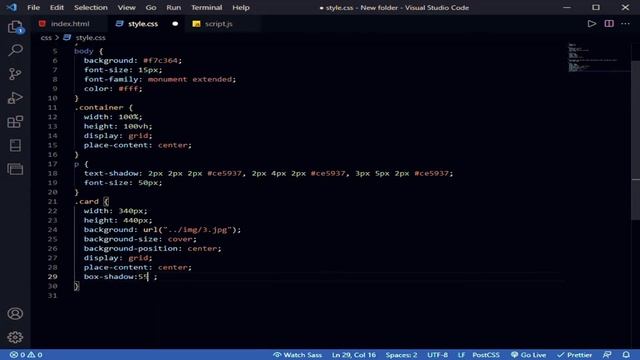640x360 pixels.
Task: Click line number 29 in the gutter
Action: click(53, 277)
